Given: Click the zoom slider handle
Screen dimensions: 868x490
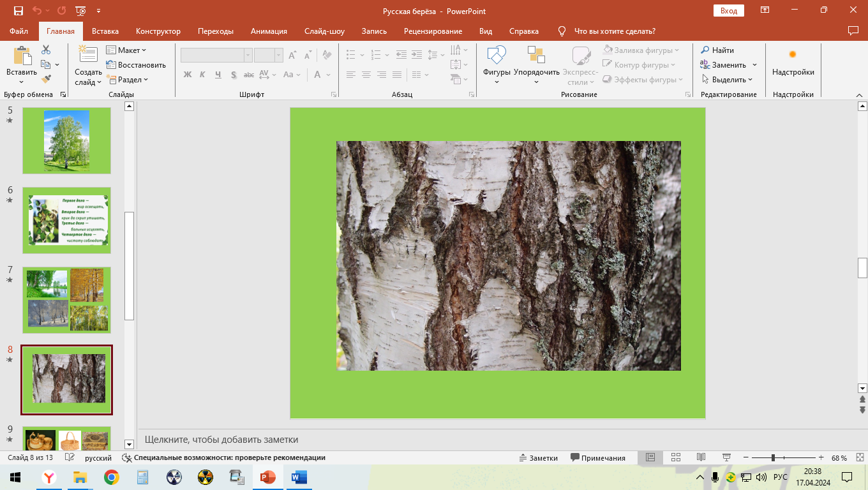Looking at the screenshot, I should [x=773, y=457].
